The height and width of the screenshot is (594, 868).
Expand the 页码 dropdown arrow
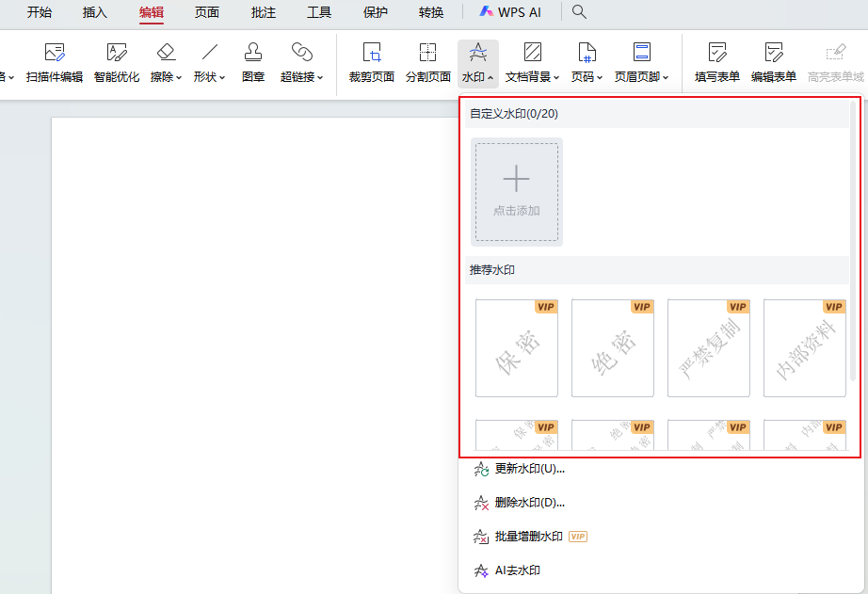(x=600, y=77)
